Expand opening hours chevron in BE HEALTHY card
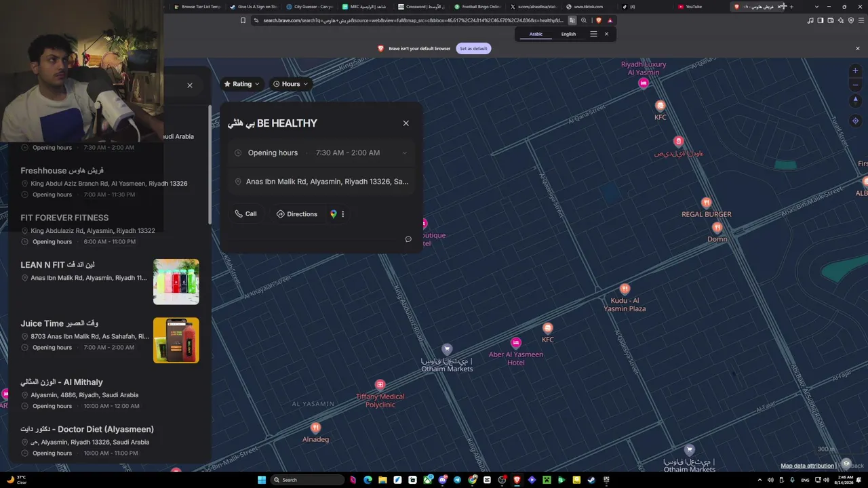Viewport: 868px width, 488px height. click(x=405, y=152)
